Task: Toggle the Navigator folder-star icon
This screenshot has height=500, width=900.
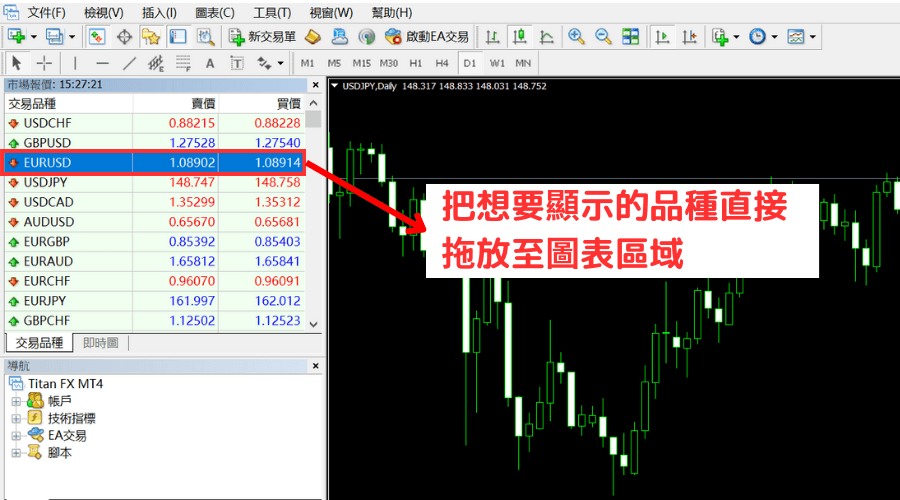Action: tap(151, 37)
